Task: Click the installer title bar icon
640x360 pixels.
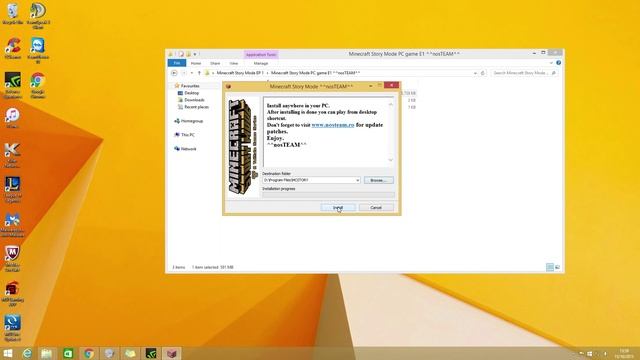Action: pos(229,86)
